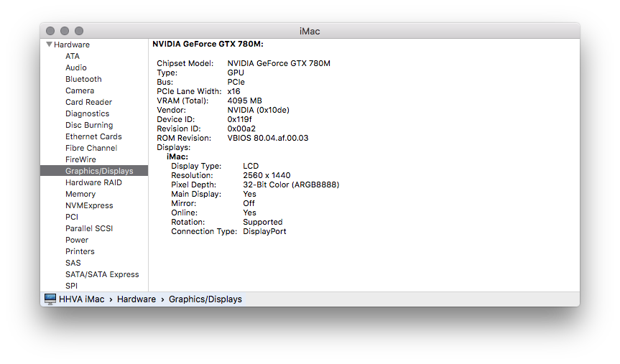Click the iMac computer icon in path bar
The height and width of the screenshot is (364, 620).
click(x=50, y=299)
